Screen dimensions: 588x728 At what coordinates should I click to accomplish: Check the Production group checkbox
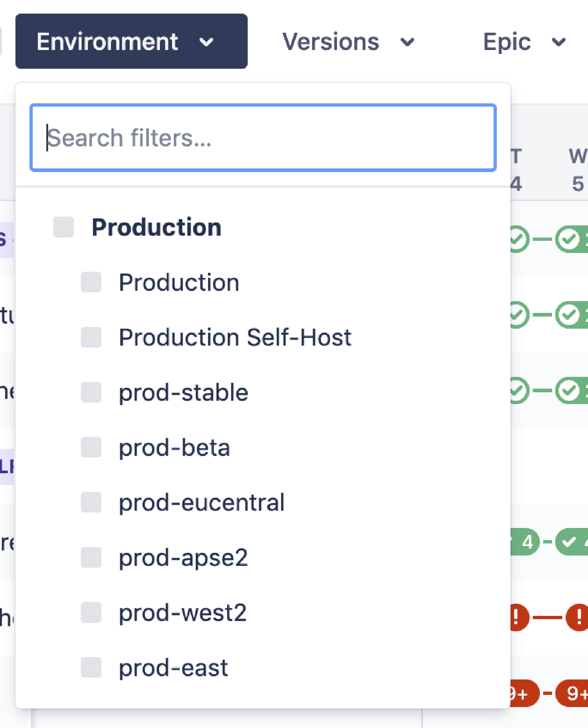click(x=63, y=227)
